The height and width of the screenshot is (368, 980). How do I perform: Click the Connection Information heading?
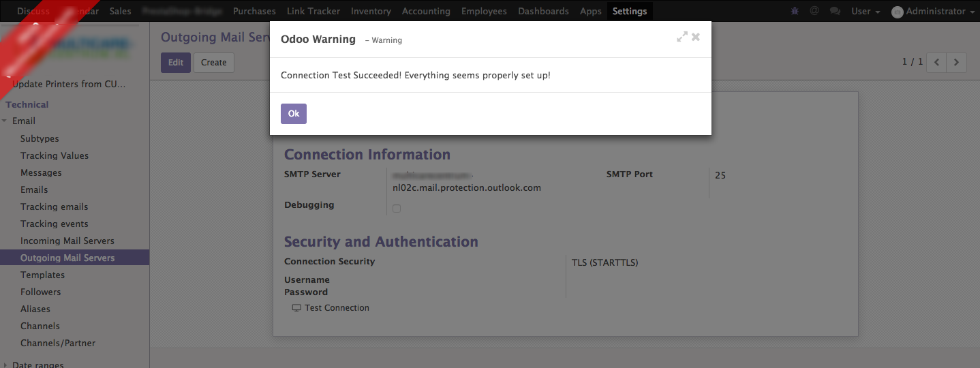click(367, 155)
